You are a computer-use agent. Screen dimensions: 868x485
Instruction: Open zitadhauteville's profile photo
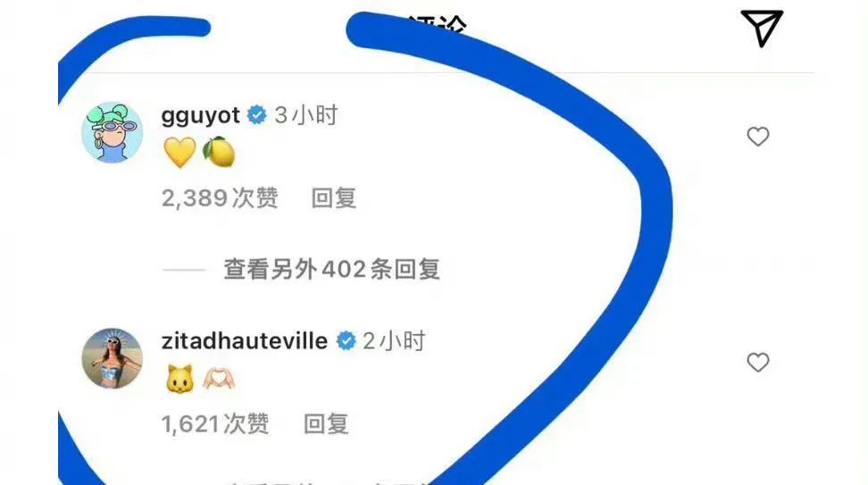[113, 358]
